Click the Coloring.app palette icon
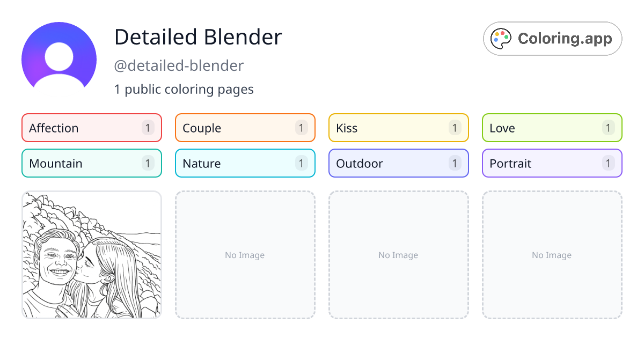 501,38
